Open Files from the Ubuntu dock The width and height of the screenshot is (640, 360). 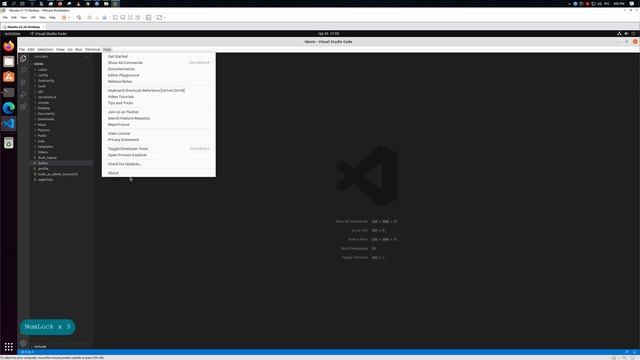click(x=9, y=62)
